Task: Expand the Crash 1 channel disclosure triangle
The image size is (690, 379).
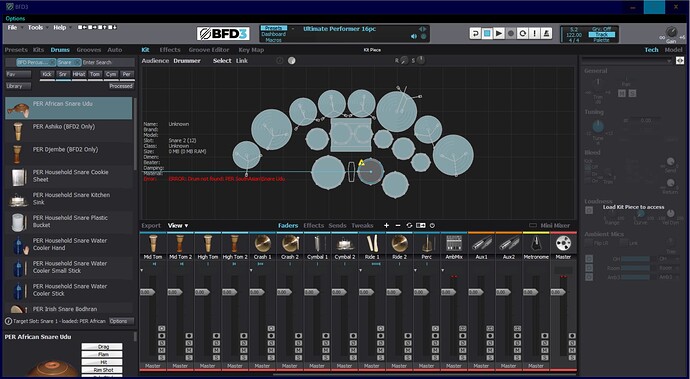Action: [251, 270]
